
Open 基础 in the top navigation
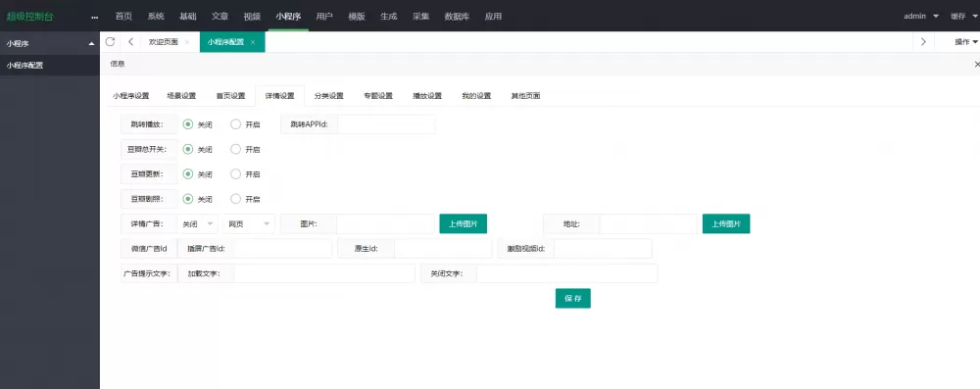(188, 17)
